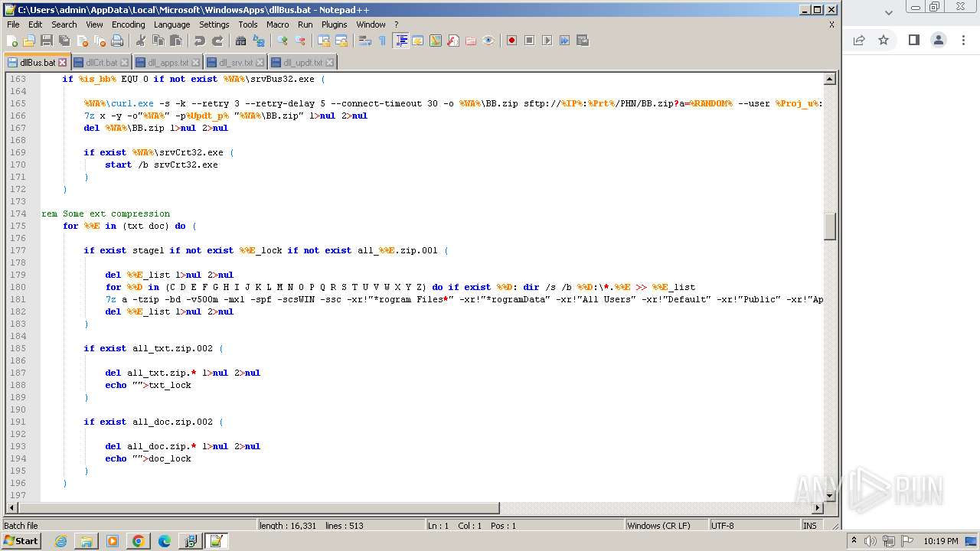Click Save Current Recorded Macro icon
980x551 pixels.
point(582,41)
